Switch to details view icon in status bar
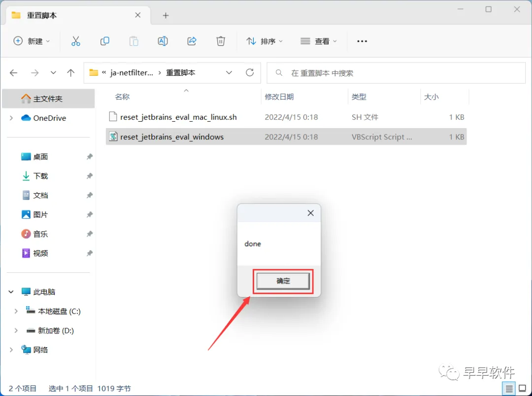Viewport: 532px width, 396px height. tap(509, 389)
